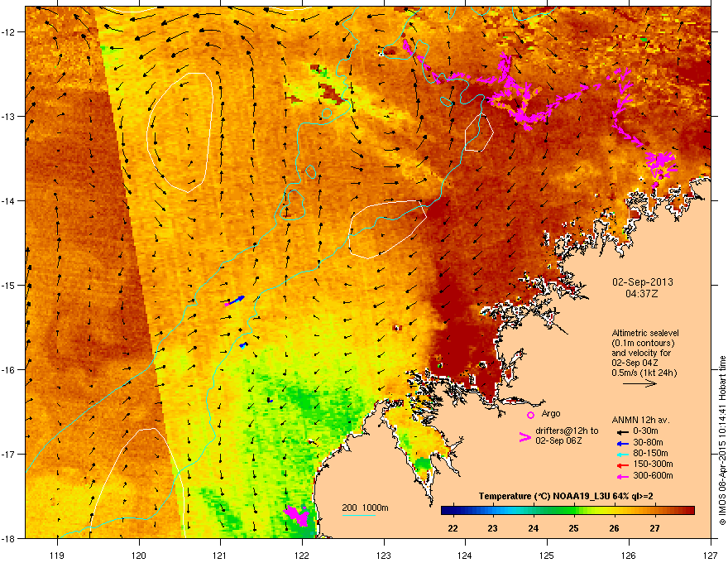
Task: Click the magenta Argo circle legend symbol
Action: (530, 415)
